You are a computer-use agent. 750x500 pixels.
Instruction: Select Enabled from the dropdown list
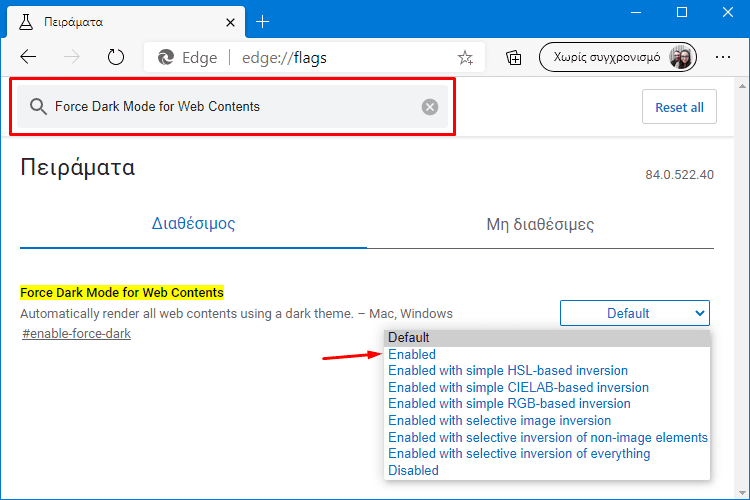412,355
